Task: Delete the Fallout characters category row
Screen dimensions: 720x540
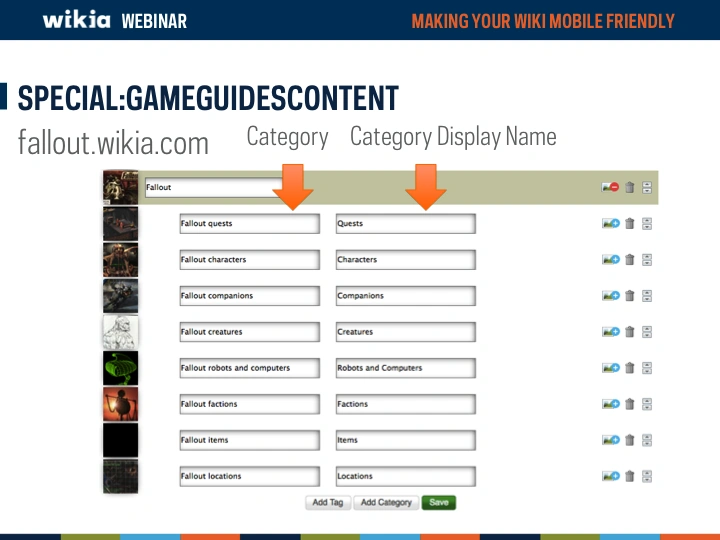Action: click(x=630, y=260)
